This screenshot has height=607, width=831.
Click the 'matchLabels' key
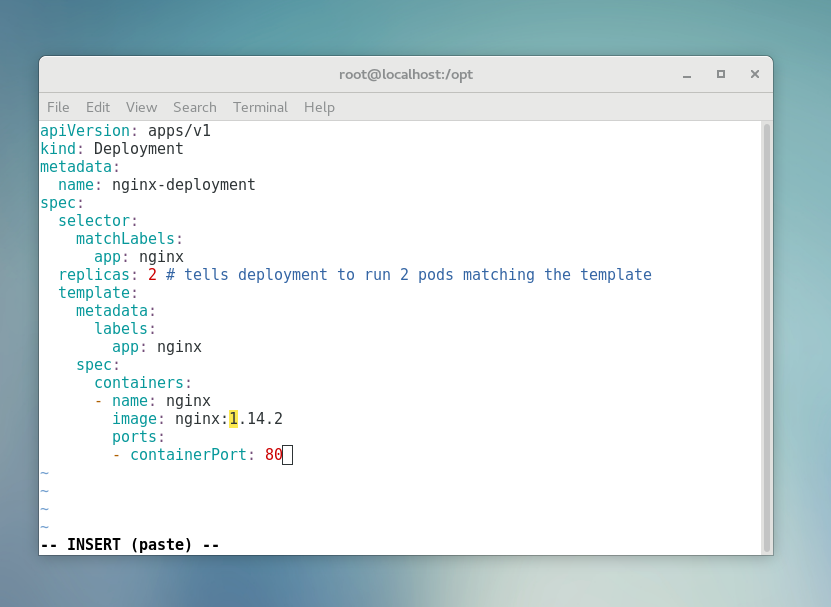pyautogui.click(x=125, y=239)
